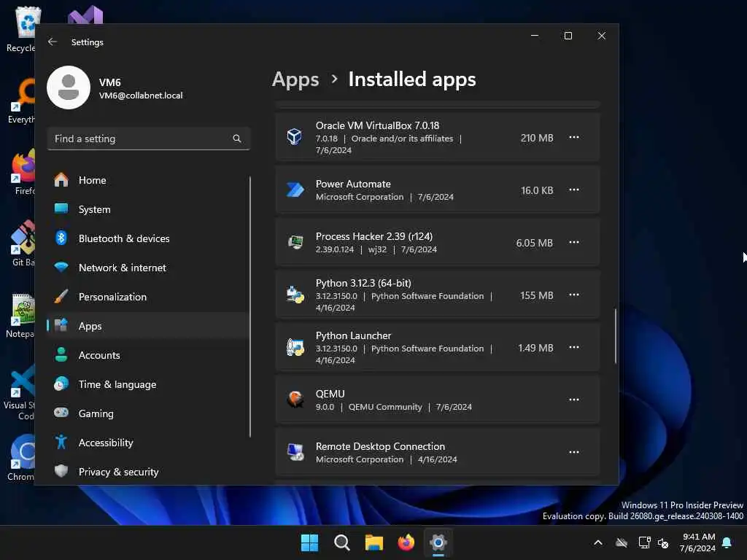This screenshot has height=560, width=747.
Task: Click the search magnifier in Find a setting
Action: 237,139
